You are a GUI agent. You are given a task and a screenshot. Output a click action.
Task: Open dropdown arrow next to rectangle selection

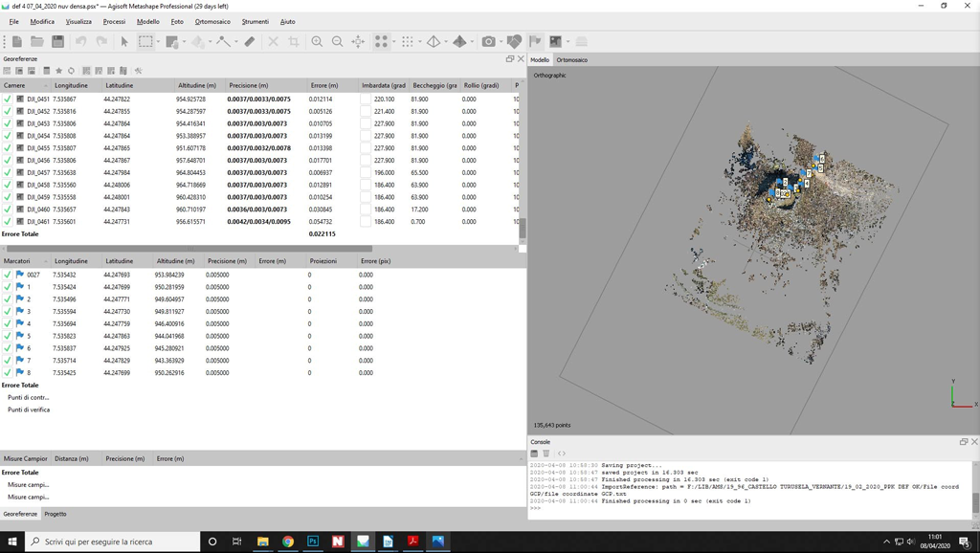coord(158,42)
